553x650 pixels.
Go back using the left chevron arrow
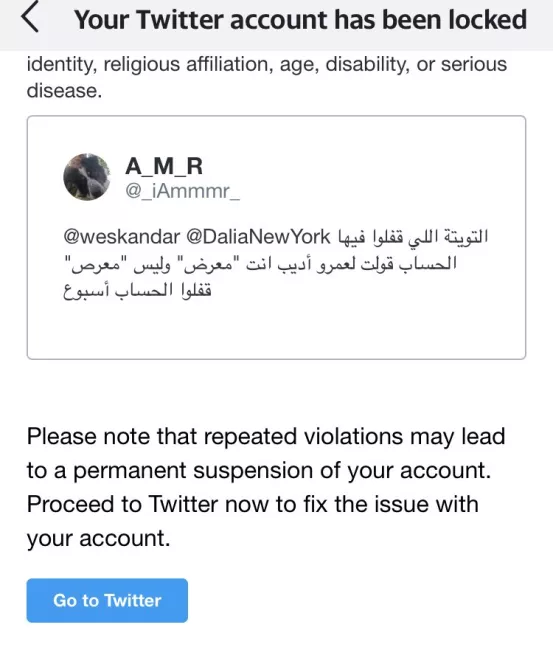point(30,17)
